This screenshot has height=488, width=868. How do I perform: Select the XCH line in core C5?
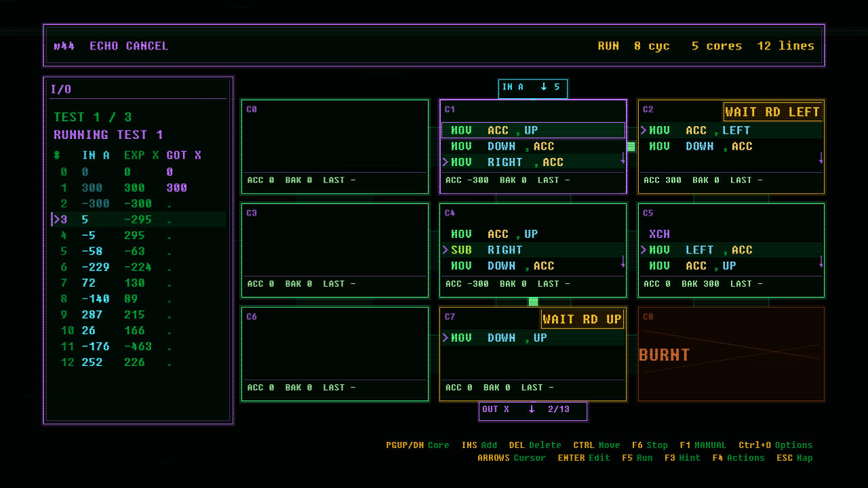pyautogui.click(x=731, y=234)
